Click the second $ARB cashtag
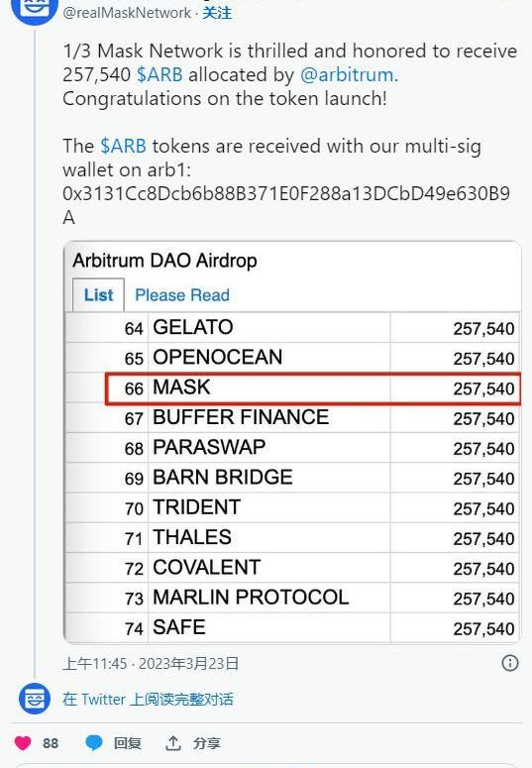Screen dimensions: 532x768 tap(123, 146)
